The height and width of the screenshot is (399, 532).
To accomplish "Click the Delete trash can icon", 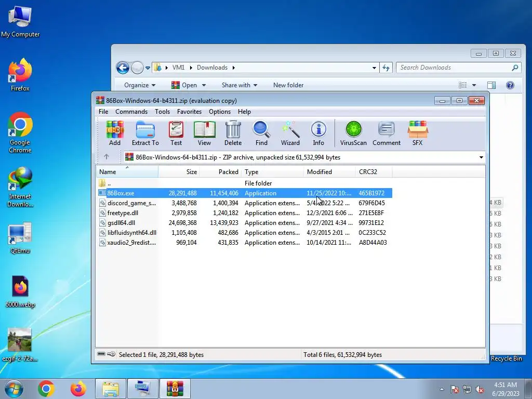I will coord(233,134).
